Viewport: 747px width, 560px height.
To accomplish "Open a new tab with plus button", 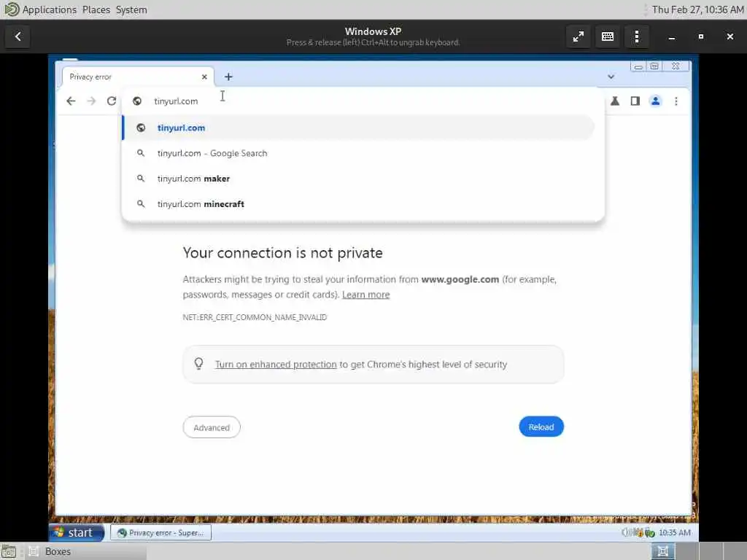I will [x=228, y=77].
